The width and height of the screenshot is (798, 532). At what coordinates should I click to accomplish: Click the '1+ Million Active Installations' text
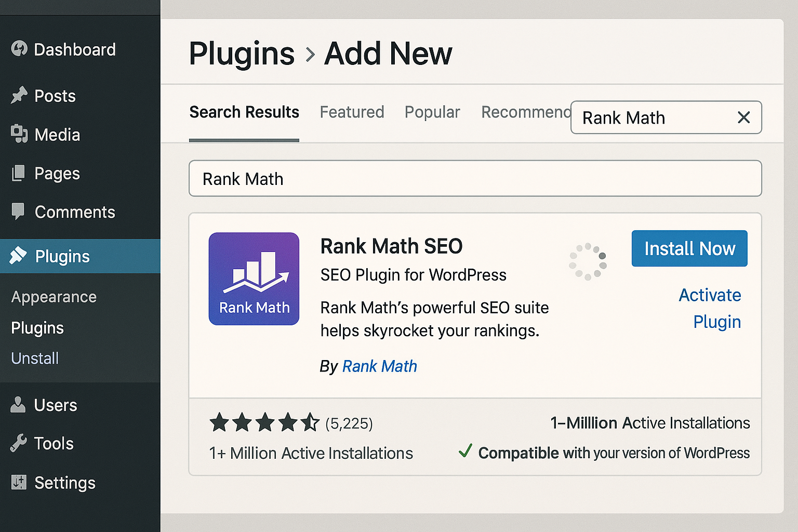click(311, 453)
